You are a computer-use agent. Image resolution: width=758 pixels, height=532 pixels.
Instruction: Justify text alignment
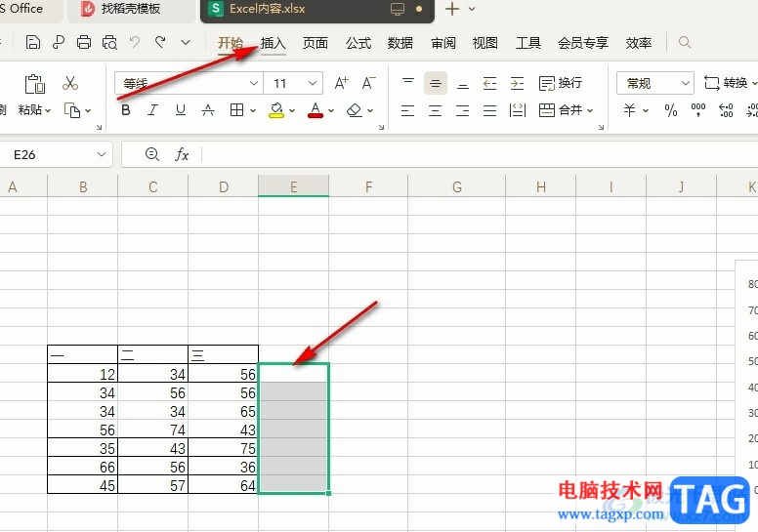489,110
